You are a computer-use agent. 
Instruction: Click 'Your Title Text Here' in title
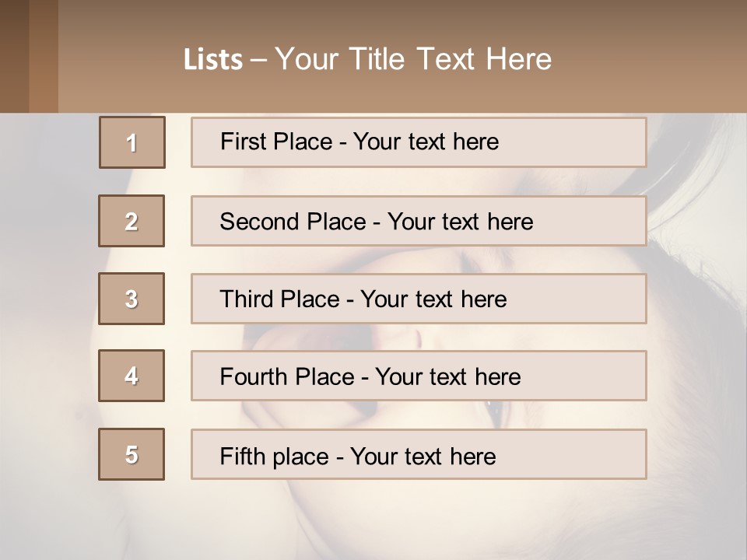coord(413,59)
